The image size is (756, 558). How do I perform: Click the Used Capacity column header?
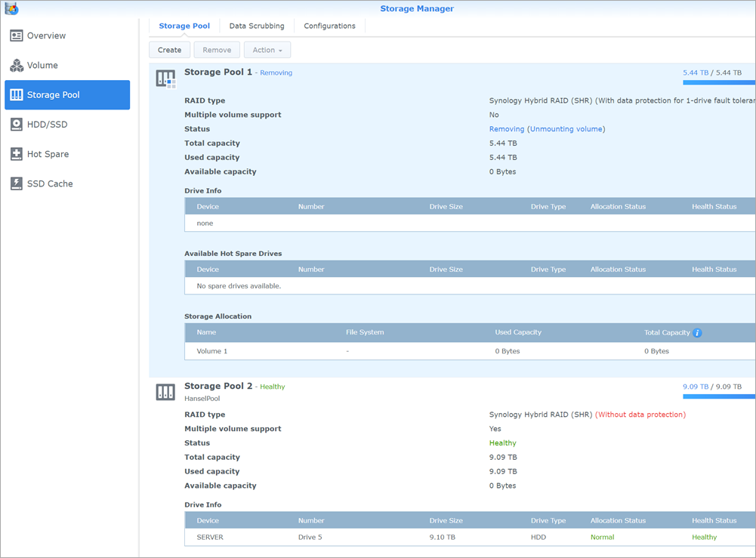click(x=518, y=332)
